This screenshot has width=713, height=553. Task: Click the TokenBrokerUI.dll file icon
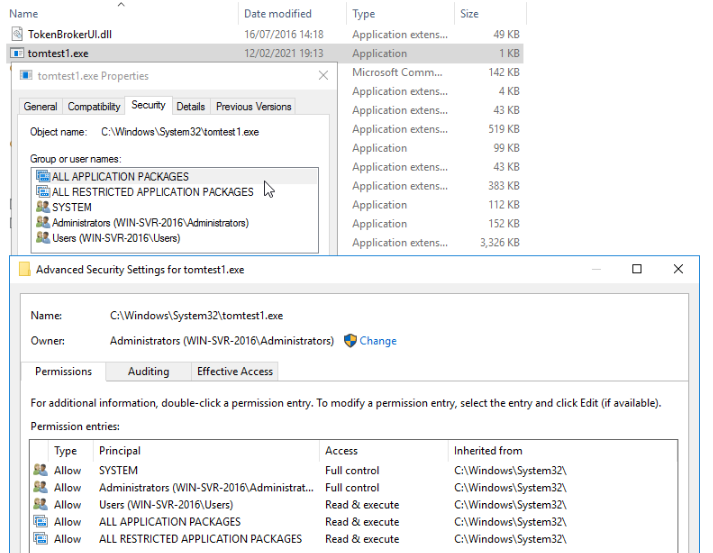tap(18, 34)
